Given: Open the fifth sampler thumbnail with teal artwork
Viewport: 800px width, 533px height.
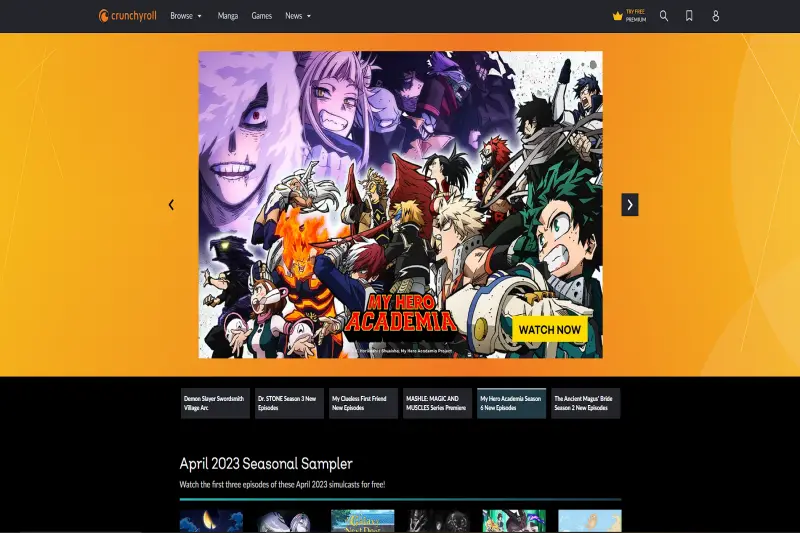Looking at the screenshot, I should click(514, 521).
